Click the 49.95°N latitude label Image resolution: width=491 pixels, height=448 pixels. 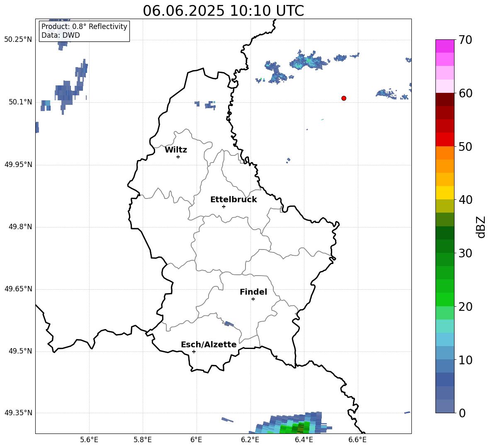click(x=18, y=165)
